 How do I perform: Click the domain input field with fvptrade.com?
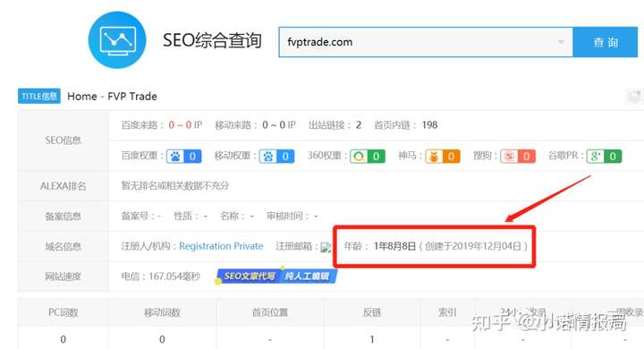click(426, 42)
